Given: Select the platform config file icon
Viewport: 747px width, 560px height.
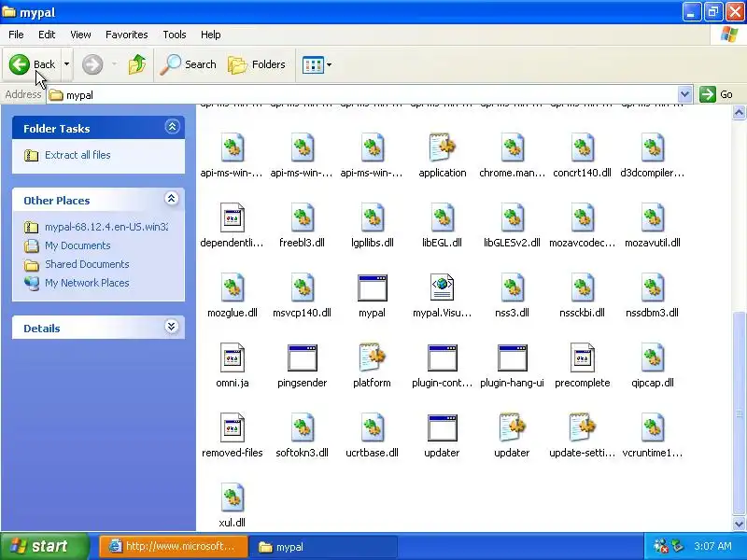Looking at the screenshot, I should pyautogui.click(x=372, y=357).
